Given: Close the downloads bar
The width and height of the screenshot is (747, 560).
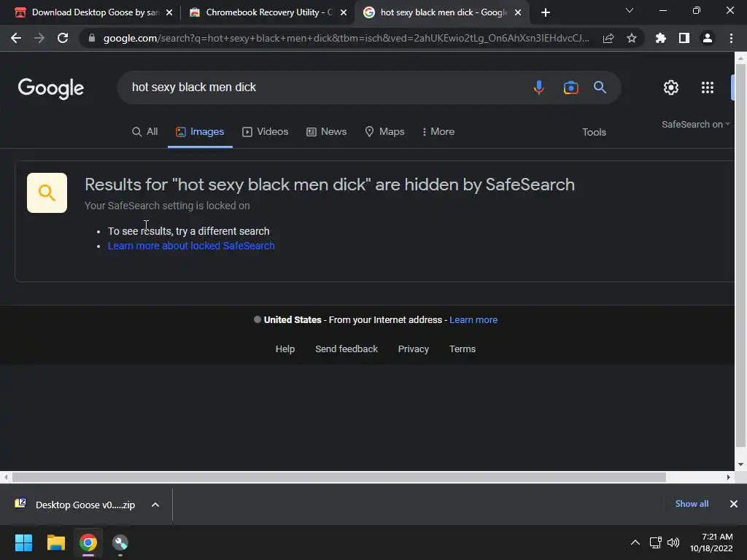Looking at the screenshot, I should pyautogui.click(x=734, y=504).
